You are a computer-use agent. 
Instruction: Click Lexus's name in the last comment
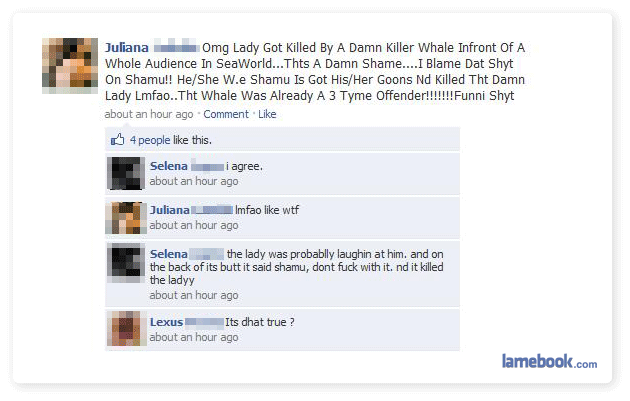tap(166, 322)
